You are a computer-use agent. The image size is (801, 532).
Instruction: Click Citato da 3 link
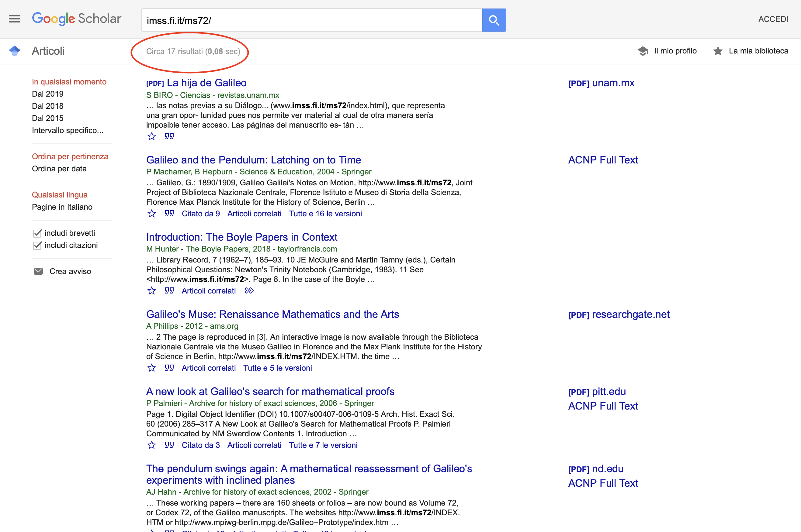201,445
